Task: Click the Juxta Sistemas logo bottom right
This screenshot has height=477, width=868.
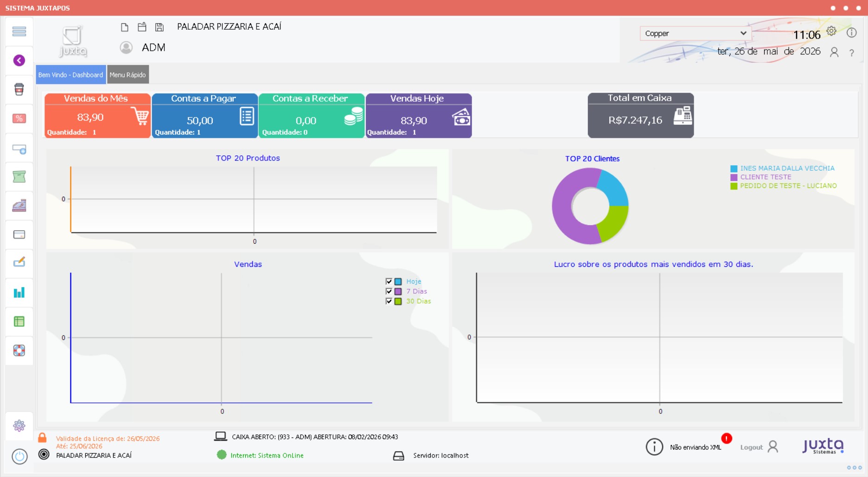Action: click(823, 446)
